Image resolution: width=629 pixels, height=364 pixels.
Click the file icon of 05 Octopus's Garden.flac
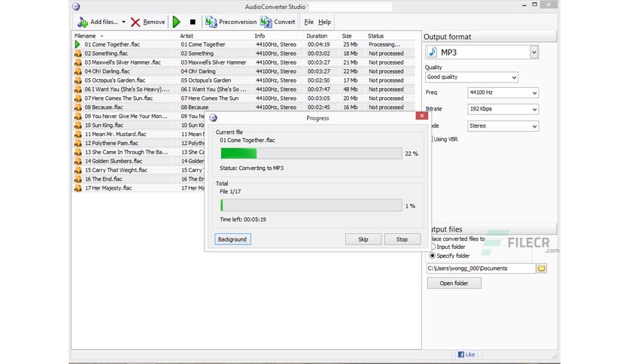77,80
